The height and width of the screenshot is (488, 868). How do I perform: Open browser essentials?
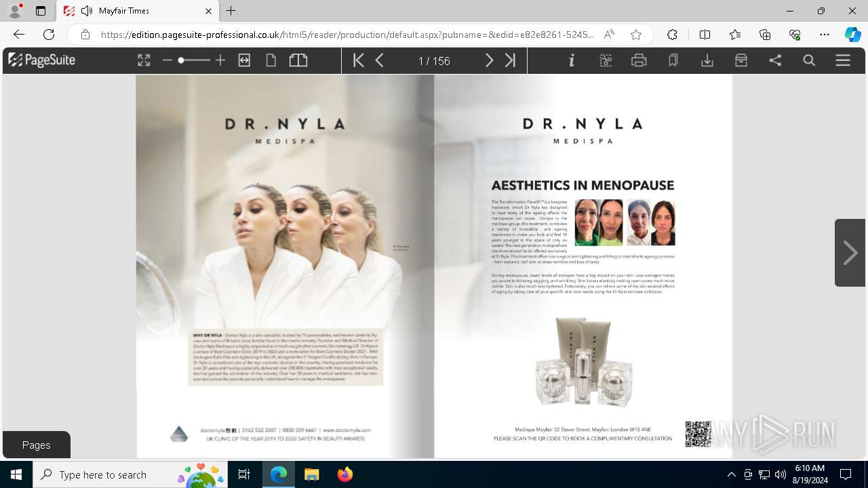[795, 35]
